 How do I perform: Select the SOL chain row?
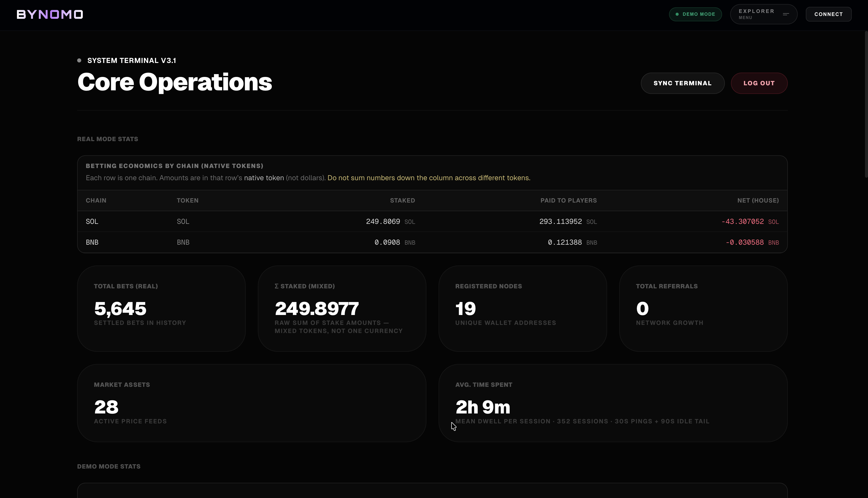(432, 221)
